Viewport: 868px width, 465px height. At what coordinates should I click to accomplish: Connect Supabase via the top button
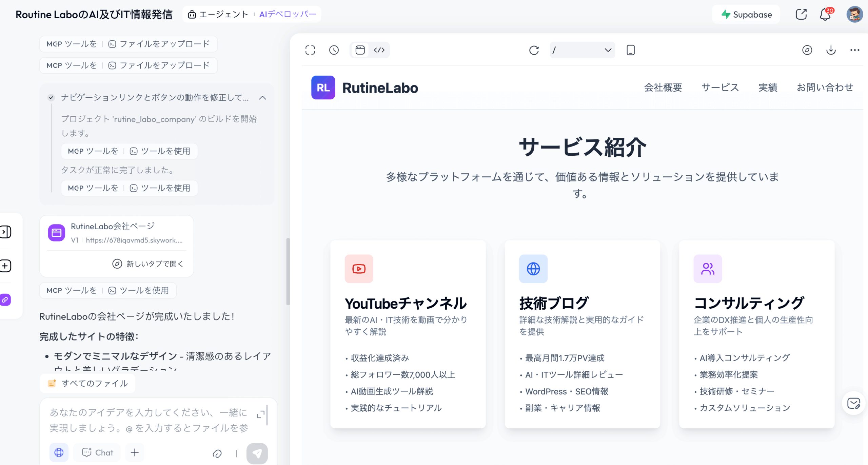coord(746,14)
